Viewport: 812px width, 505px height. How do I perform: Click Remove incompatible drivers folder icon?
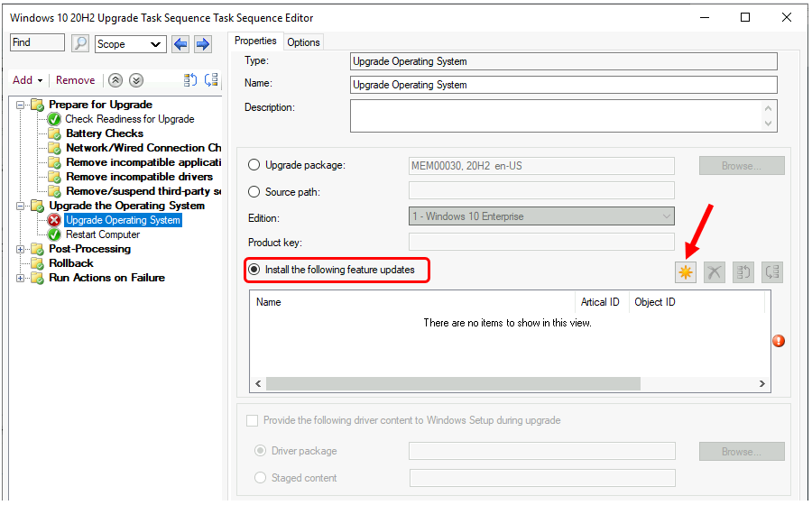[54, 177]
